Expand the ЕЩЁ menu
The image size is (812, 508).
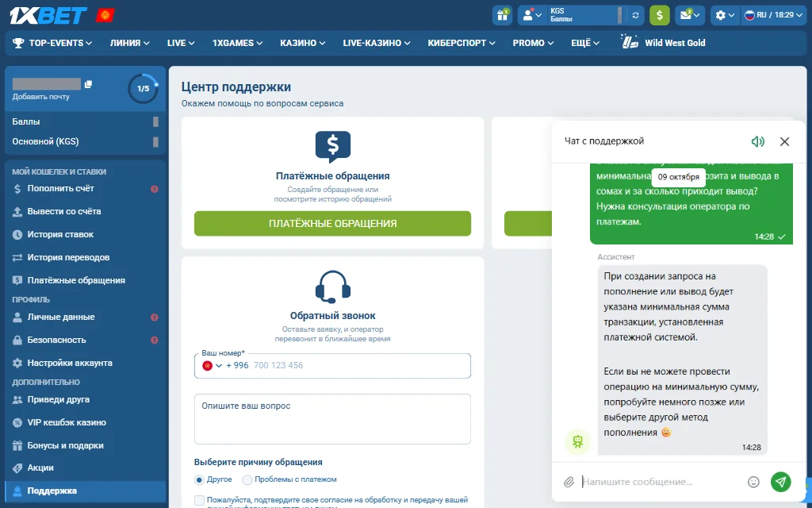tap(585, 43)
